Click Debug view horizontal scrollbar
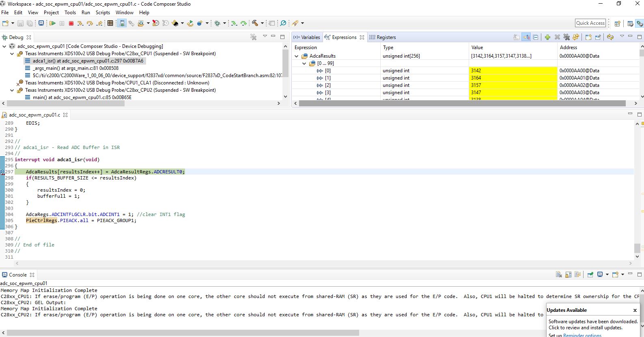 (x=65, y=103)
